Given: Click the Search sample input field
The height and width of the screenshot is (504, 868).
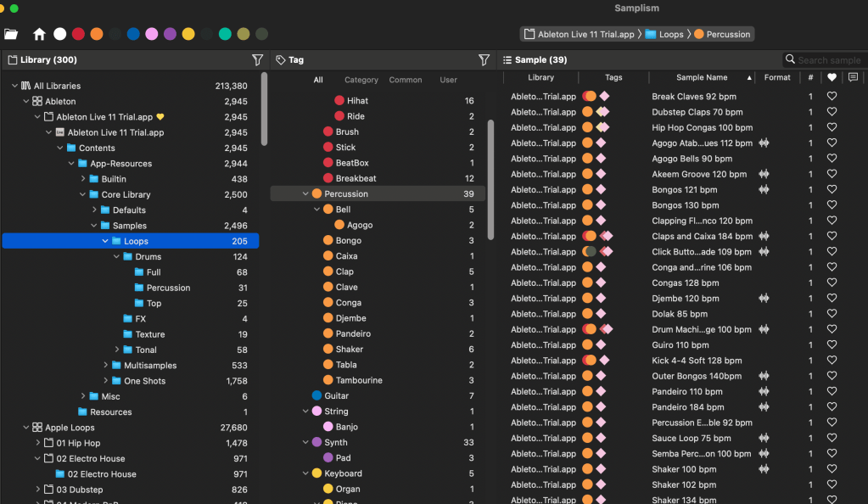Looking at the screenshot, I should pos(829,60).
